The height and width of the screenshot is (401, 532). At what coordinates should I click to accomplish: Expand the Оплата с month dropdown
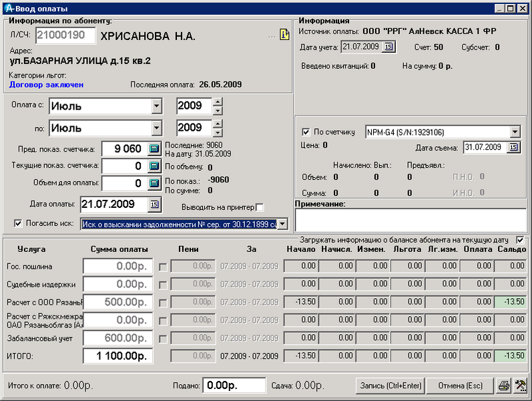click(x=156, y=106)
